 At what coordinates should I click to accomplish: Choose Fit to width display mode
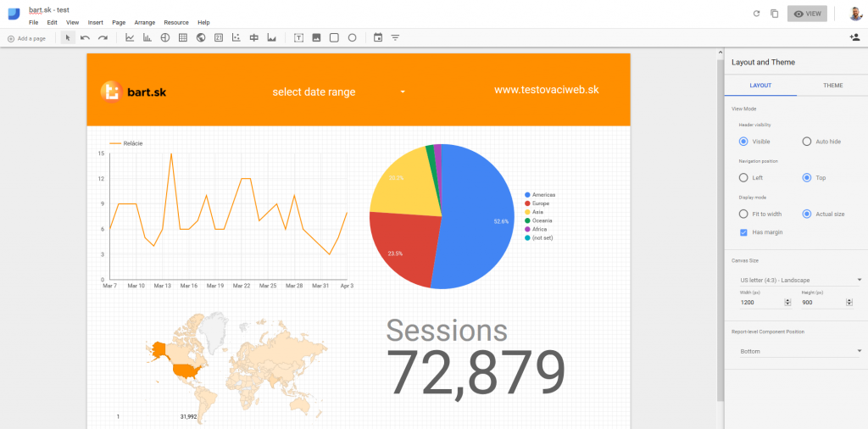pyautogui.click(x=744, y=214)
